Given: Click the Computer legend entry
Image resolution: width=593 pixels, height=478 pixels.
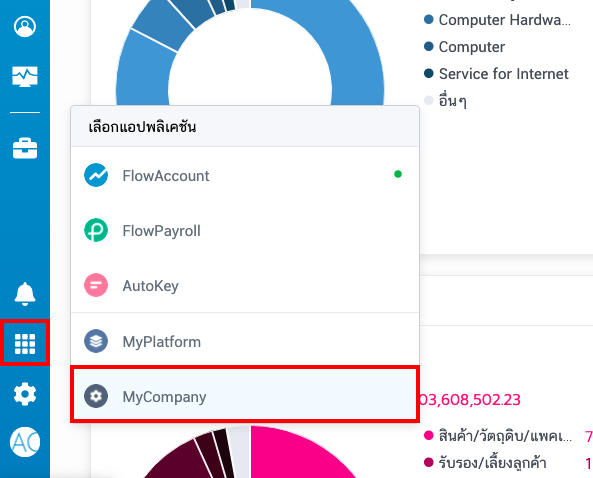Looking at the screenshot, I should 464,47.
